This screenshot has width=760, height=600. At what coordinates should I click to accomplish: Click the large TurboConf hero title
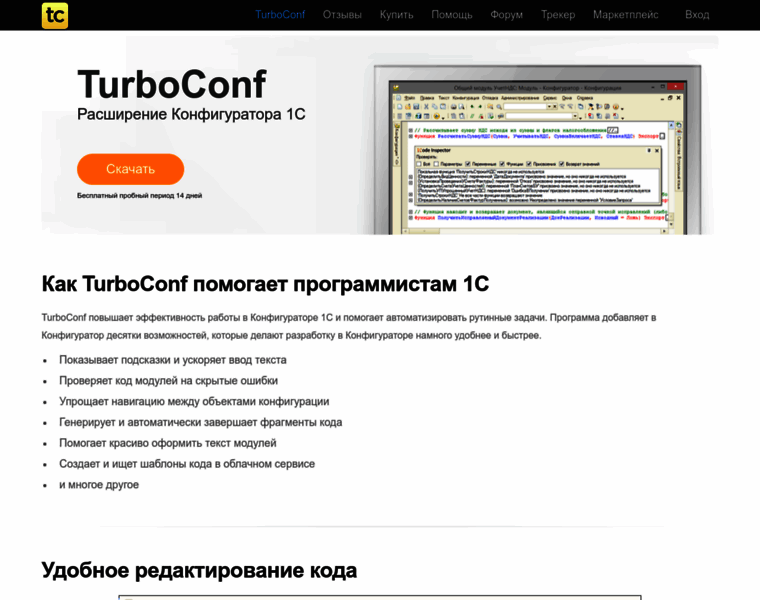(x=172, y=84)
